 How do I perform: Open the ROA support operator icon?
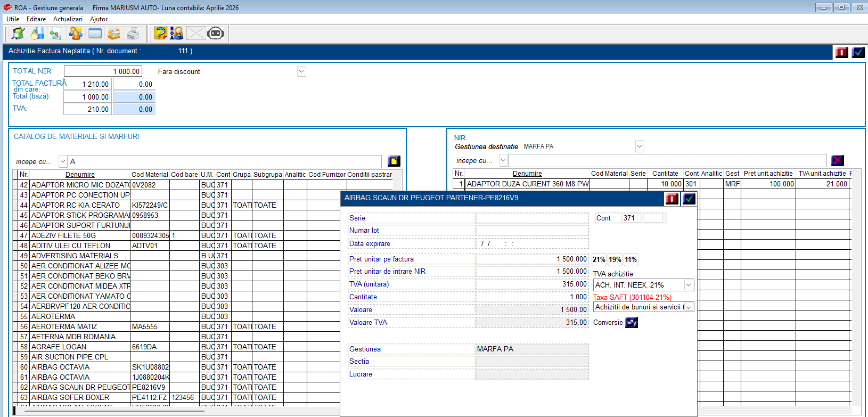pyautogui.click(x=177, y=34)
